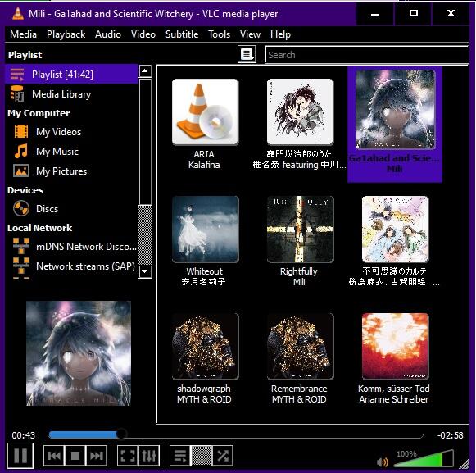Screen dimensions: 476x473
Task: Open the Help menu
Action: (280, 34)
